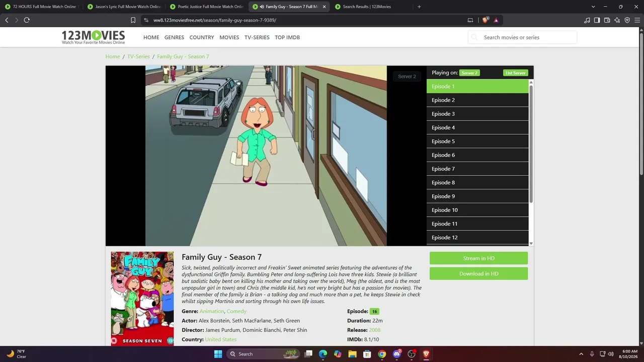Click the Home breadcrumb link
Image resolution: width=644 pixels, height=362 pixels.
click(113, 56)
